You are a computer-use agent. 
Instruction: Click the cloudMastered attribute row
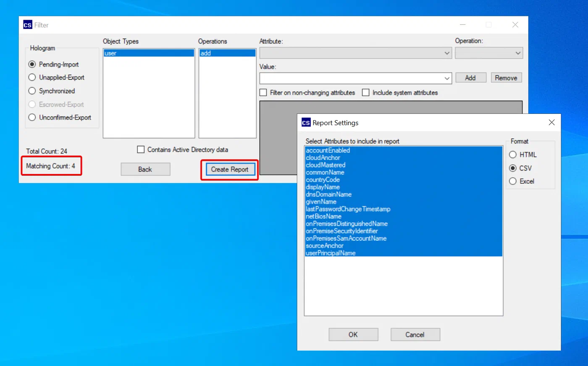pyautogui.click(x=403, y=165)
